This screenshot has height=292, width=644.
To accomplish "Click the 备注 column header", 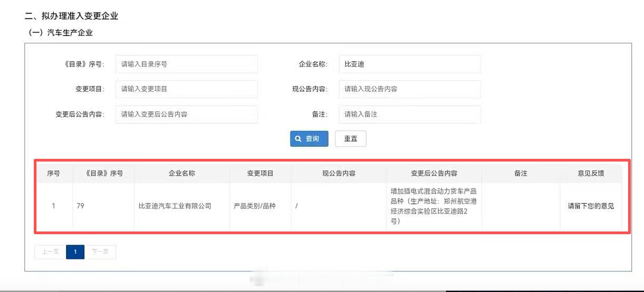I will click(x=521, y=173).
